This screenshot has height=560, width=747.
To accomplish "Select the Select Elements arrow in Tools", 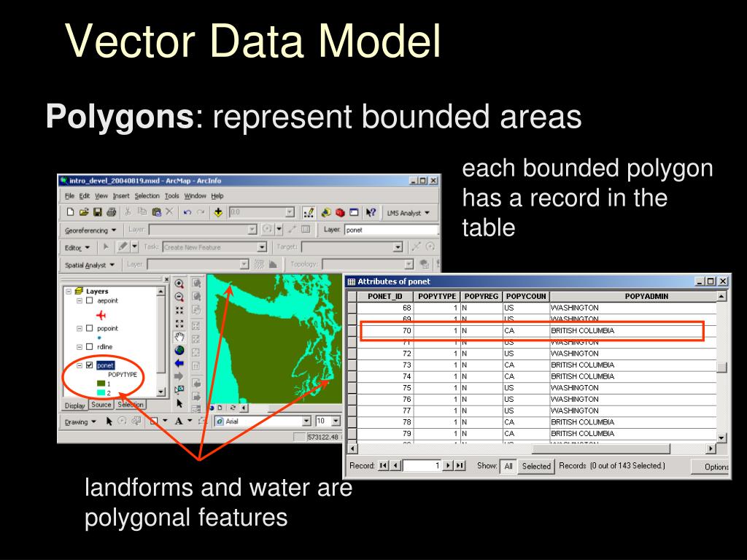I will tap(179, 402).
